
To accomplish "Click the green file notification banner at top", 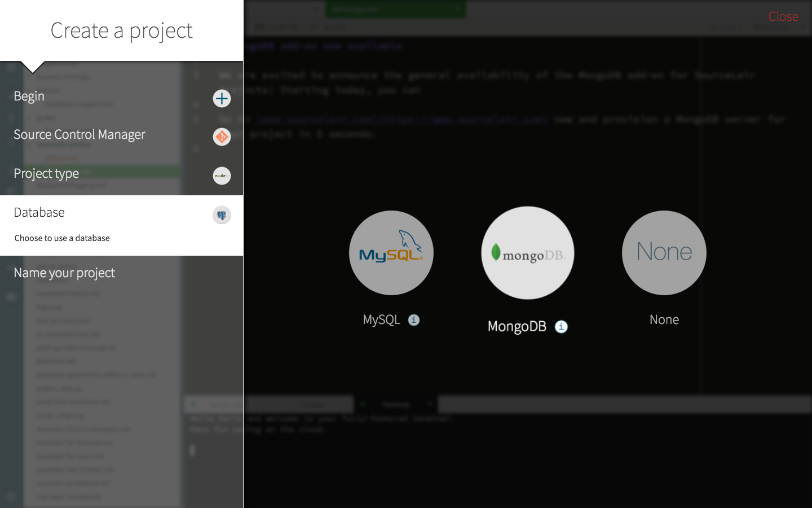I will pos(395,9).
